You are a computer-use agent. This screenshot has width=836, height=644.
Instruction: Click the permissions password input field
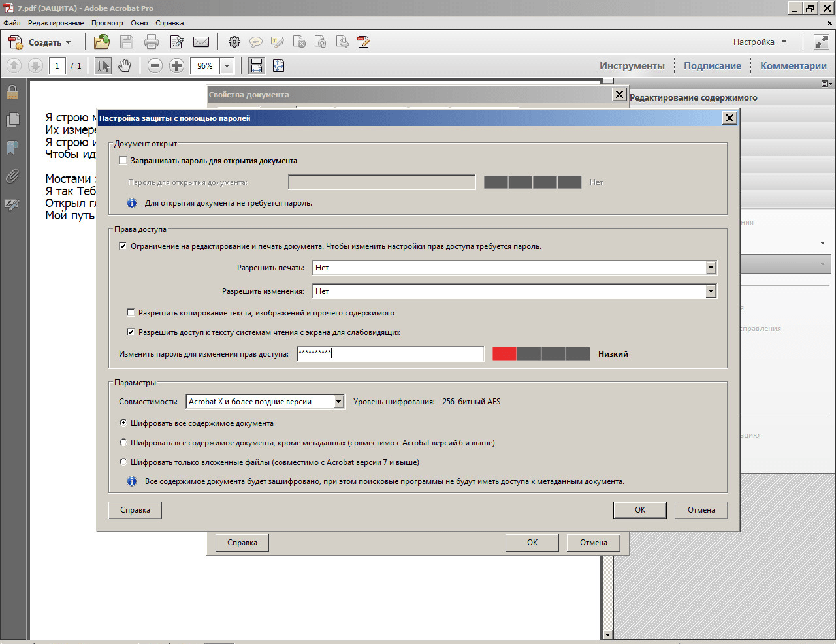(x=390, y=354)
